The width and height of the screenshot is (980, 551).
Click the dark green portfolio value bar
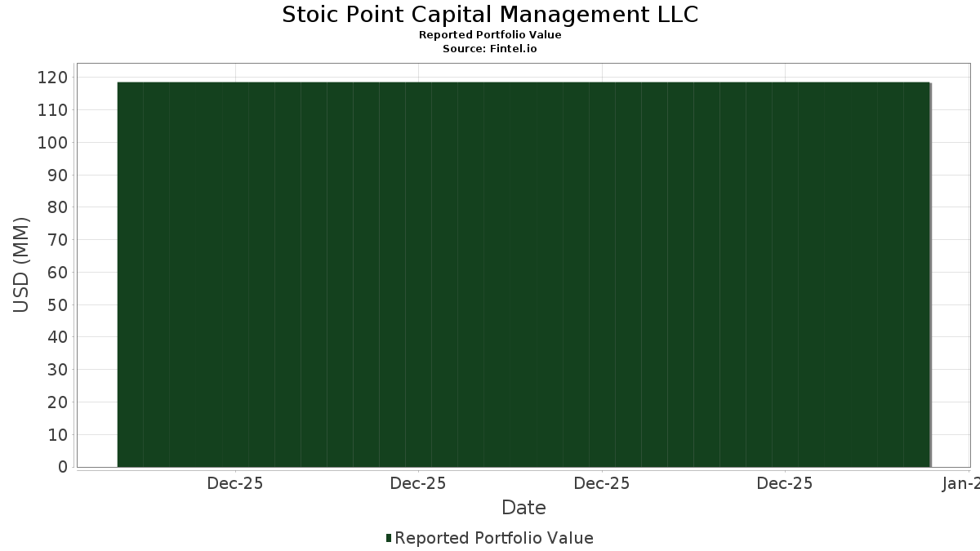(523, 274)
